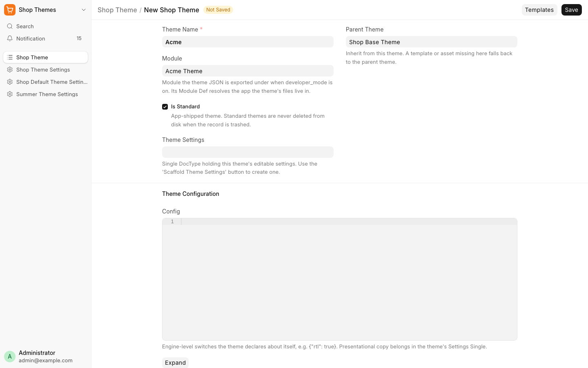The height and width of the screenshot is (368, 588).
Task: Open Search in the sidebar
Action: [45, 26]
